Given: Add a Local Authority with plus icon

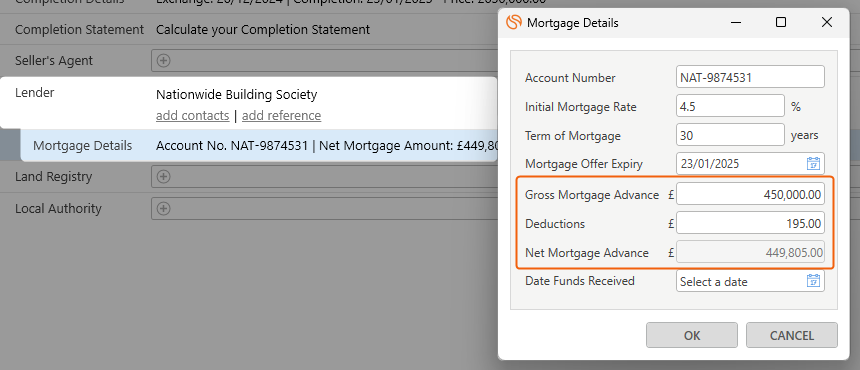Looking at the screenshot, I should [x=163, y=208].
